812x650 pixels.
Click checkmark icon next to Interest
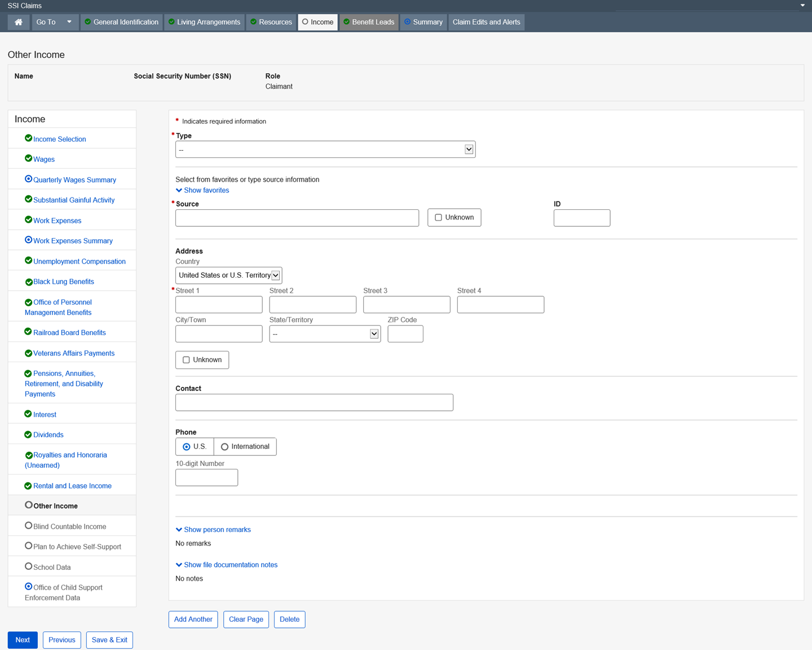[28, 414]
